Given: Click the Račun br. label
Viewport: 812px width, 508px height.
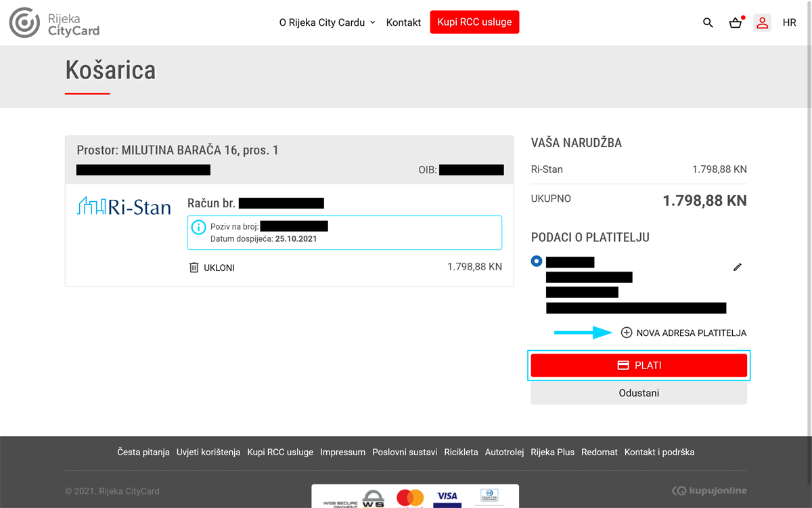Looking at the screenshot, I should tap(211, 203).
